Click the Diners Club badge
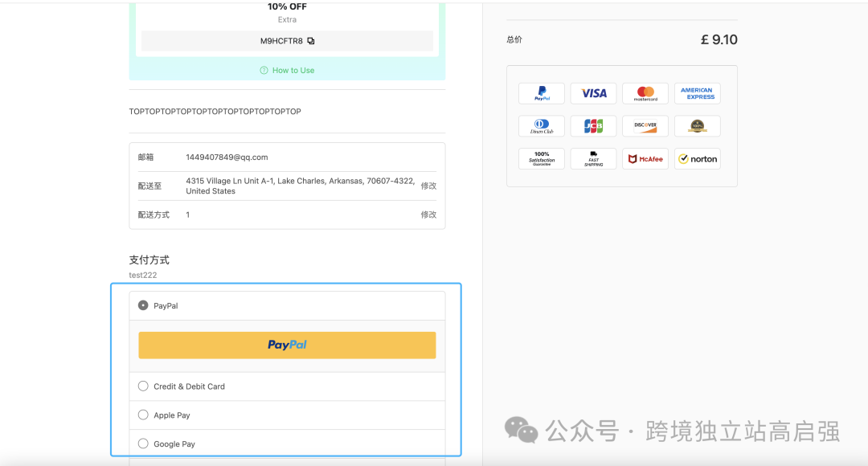The image size is (868, 466). (542, 126)
